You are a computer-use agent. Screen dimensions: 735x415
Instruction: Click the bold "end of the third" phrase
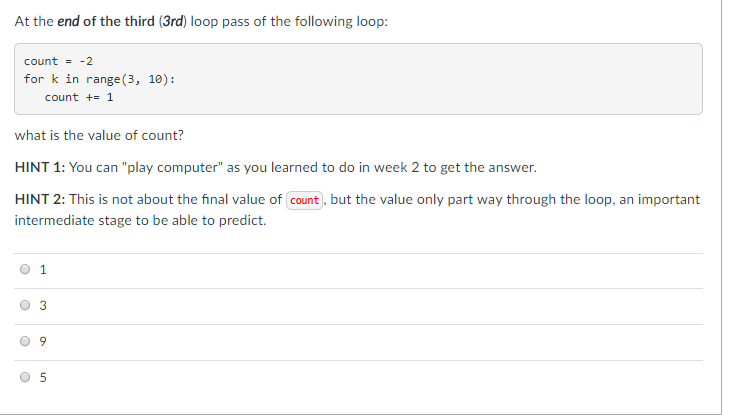pyautogui.click(x=106, y=22)
